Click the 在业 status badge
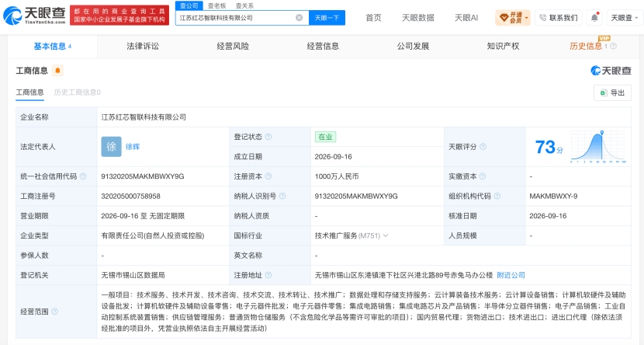 click(325, 137)
